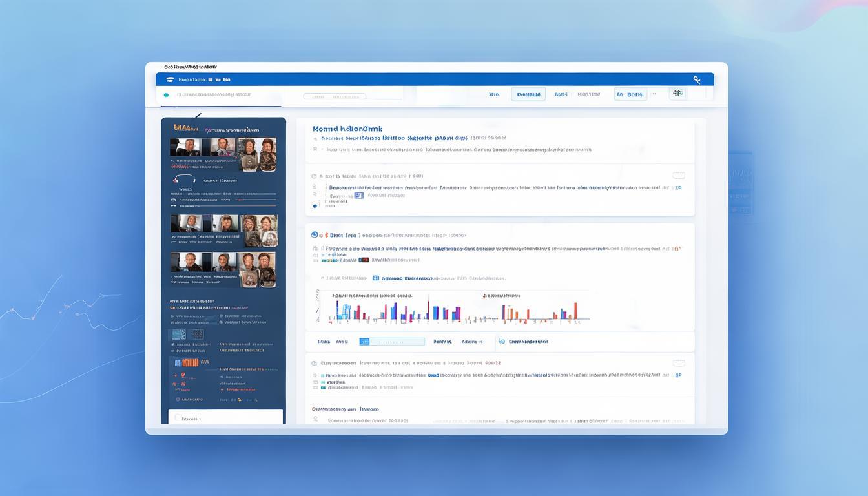Viewport: 868px width, 496px height.
Task: Click the large blue page heading link
Action: tap(347, 129)
